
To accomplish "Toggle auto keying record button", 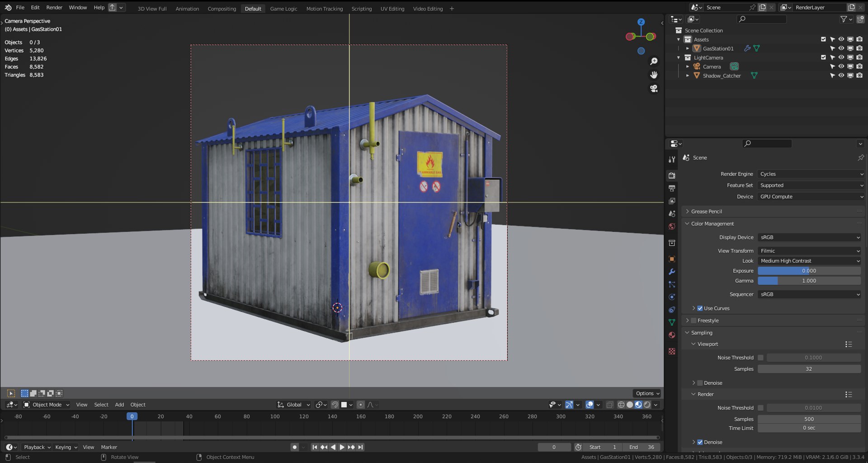I will click(295, 447).
